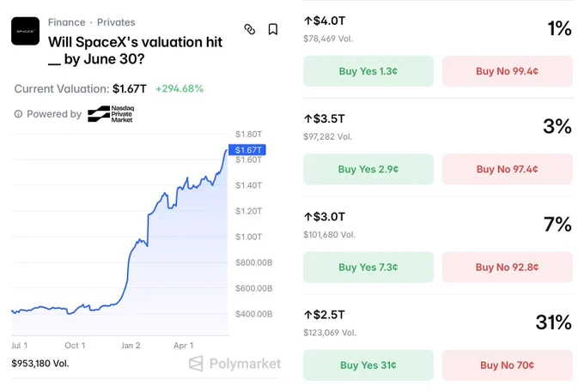This screenshot has width=584, height=392.
Task: Buy No at 99.4¢ for $4.0T
Action: pos(507,71)
